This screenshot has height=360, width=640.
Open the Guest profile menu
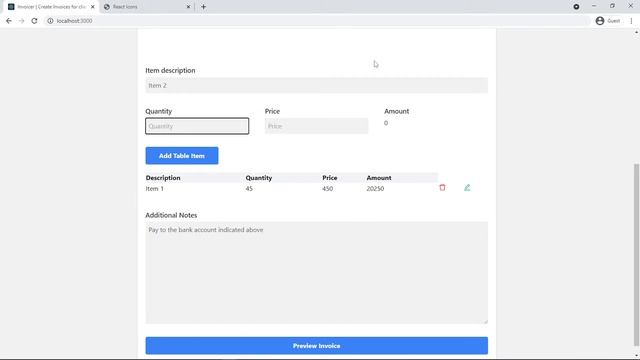point(608,21)
